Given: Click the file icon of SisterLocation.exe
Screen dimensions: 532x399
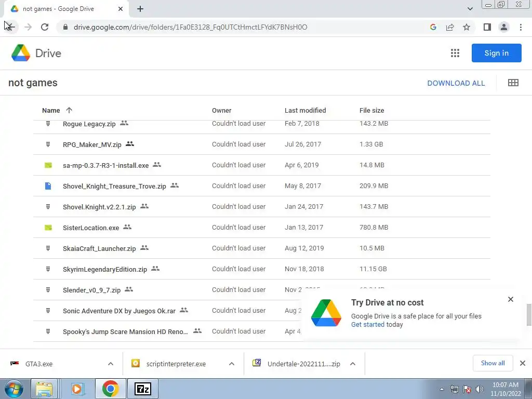Looking at the screenshot, I should tap(48, 228).
